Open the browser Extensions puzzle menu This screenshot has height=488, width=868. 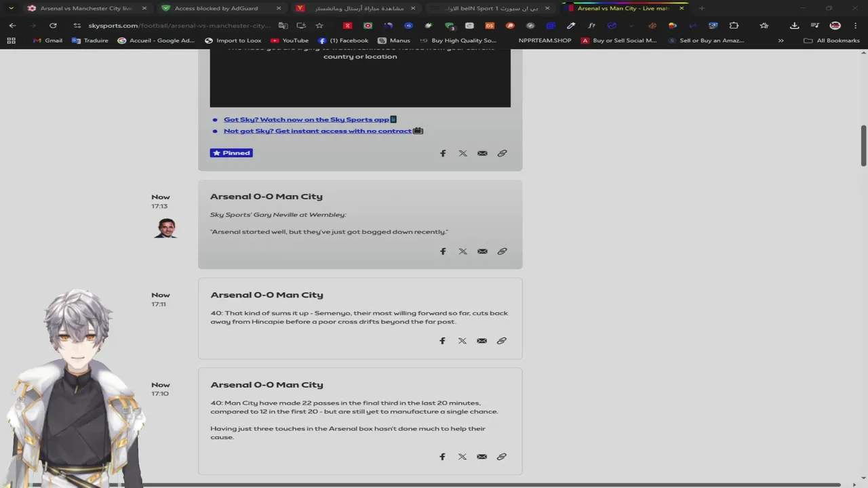point(734,26)
